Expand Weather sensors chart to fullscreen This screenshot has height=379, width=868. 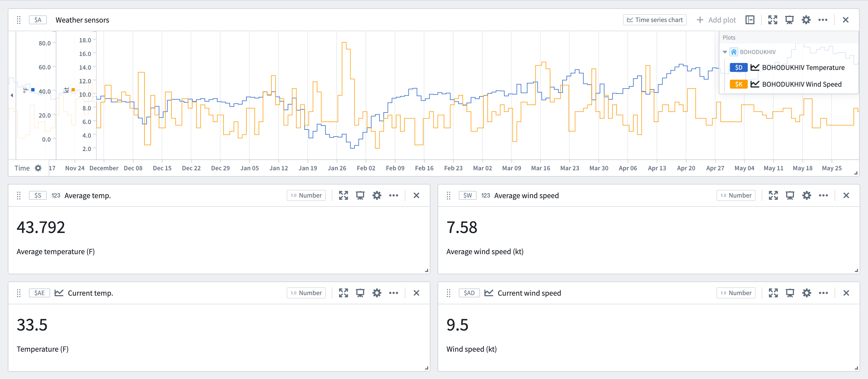tap(772, 20)
